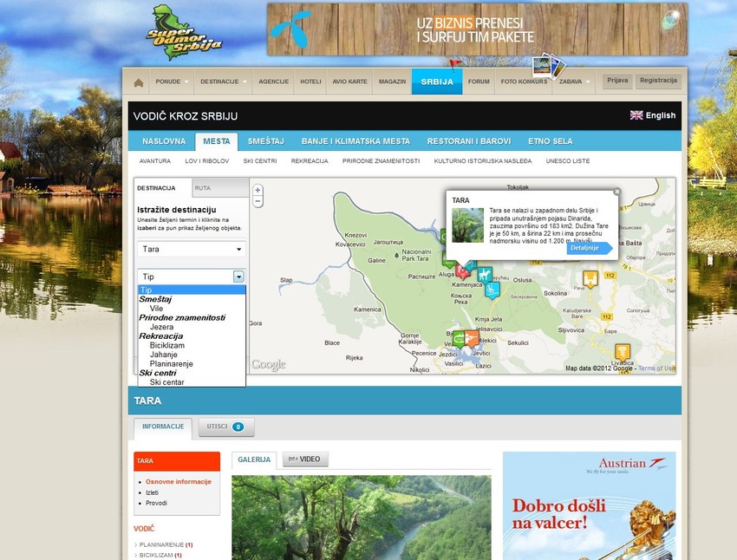The image size is (737, 560).
Task: Click the forest photo thumbnail in the Tara popup
Action: pos(468,223)
